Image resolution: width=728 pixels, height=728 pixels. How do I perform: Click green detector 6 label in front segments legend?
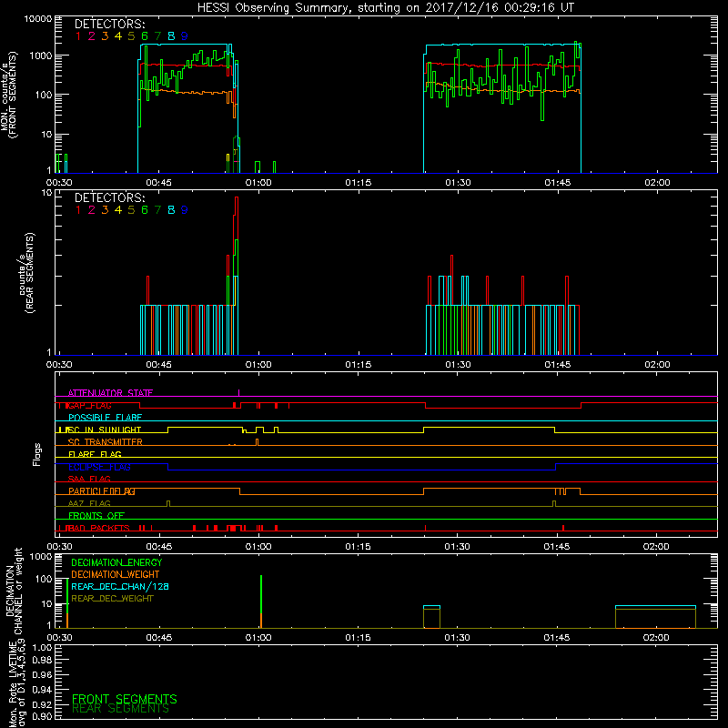click(x=145, y=36)
